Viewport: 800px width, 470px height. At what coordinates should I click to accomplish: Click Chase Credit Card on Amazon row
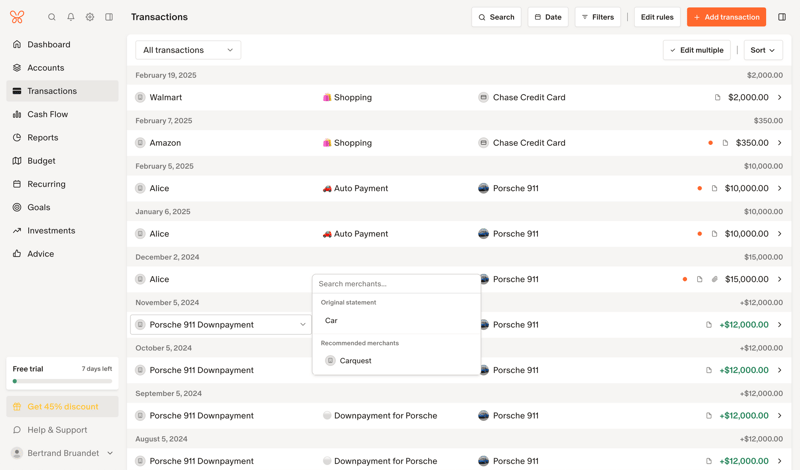coord(529,143)
